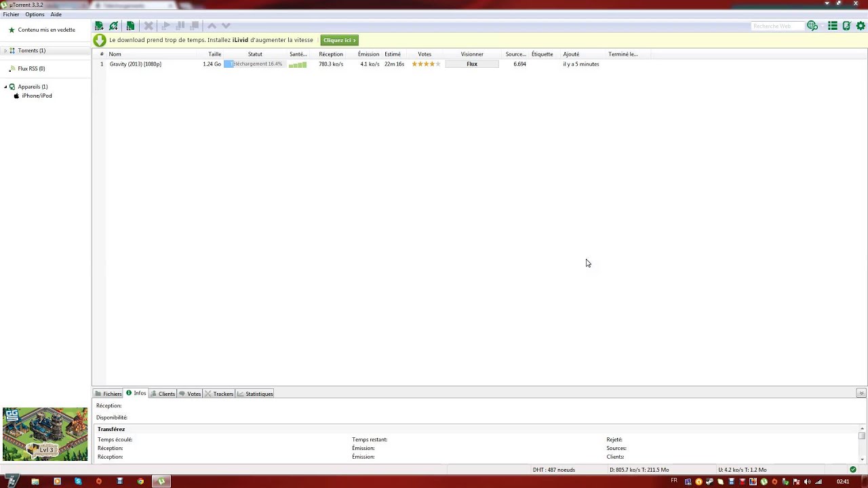Open Google Chrome from the taskbar

coord(140,481)
